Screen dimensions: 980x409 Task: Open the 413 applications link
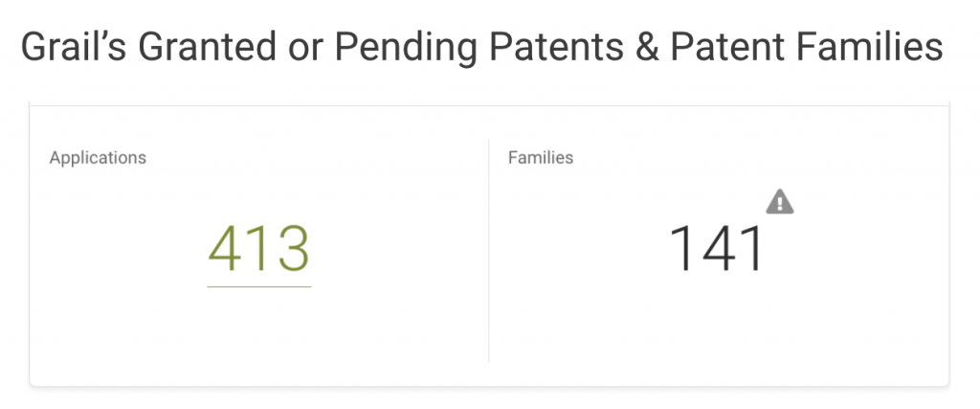click(258, 249)
